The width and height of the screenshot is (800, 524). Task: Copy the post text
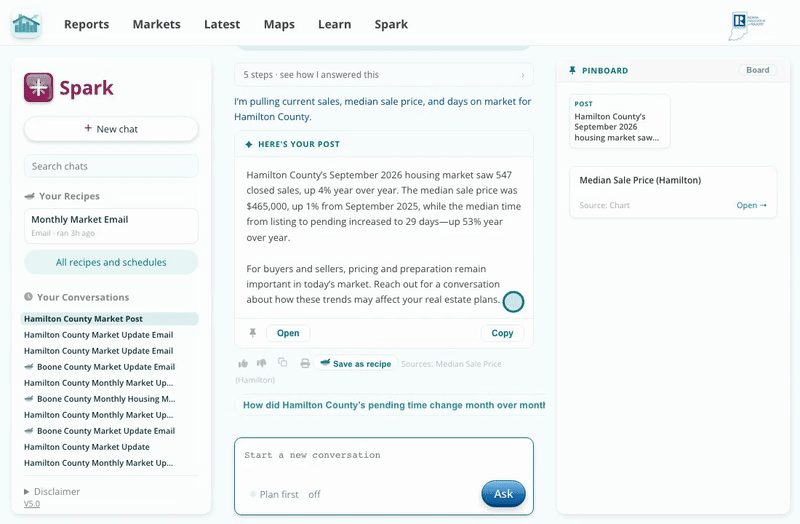coord(503,333)
